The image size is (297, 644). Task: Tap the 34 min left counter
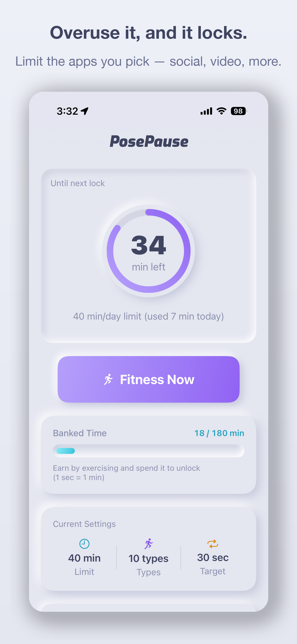(148, 252)
